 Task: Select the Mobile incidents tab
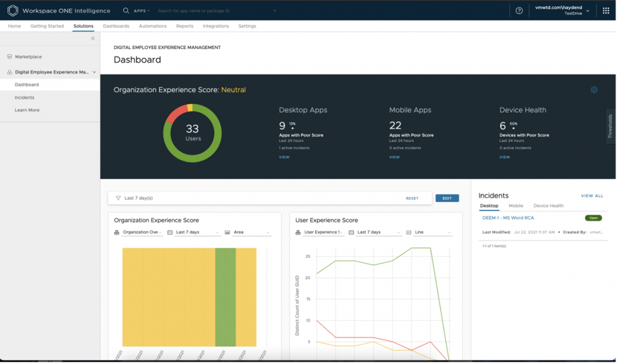click(x=516, y=206)
